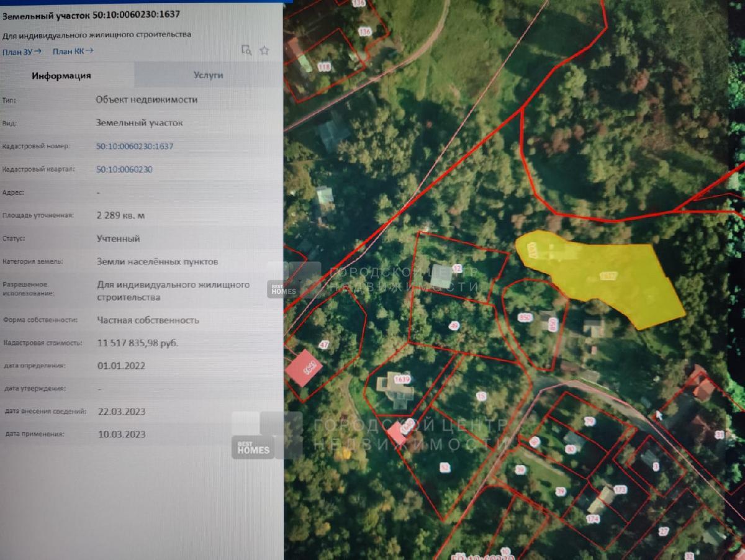Select the parcel labeled 52
This screenshot has width=745, height=560.
pos(444,467)
